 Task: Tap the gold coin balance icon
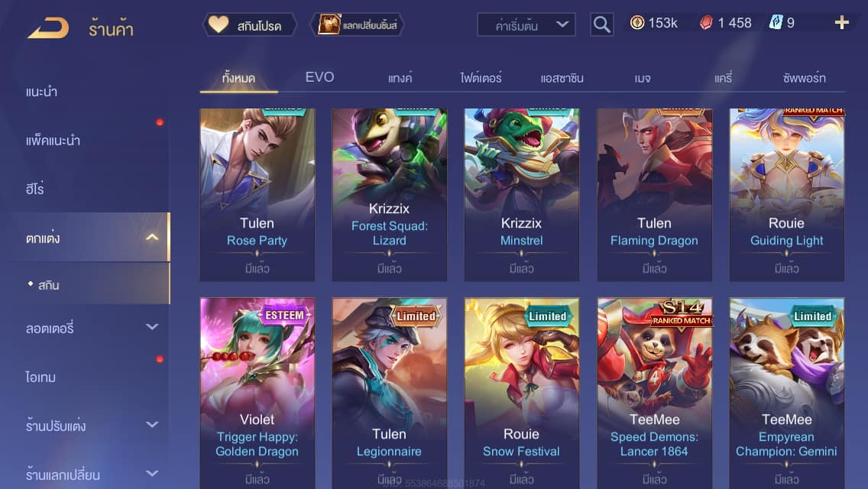637,22
